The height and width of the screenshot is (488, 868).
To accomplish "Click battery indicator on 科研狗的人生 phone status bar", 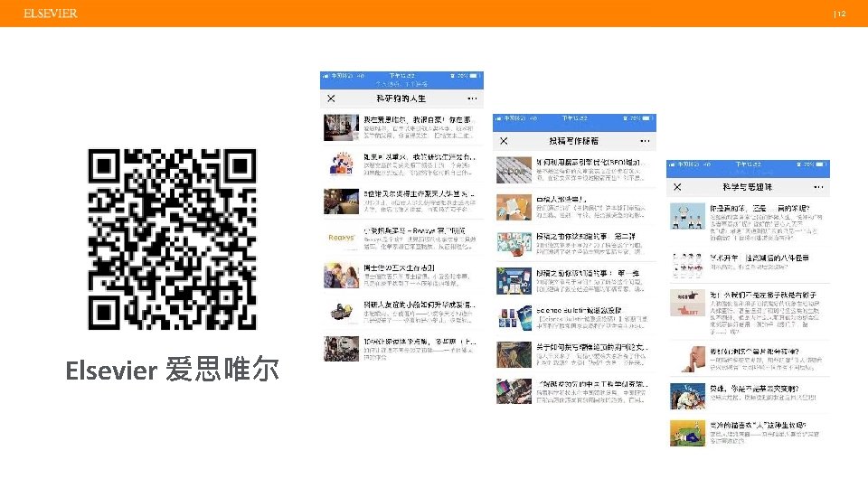I will (475, 76).
